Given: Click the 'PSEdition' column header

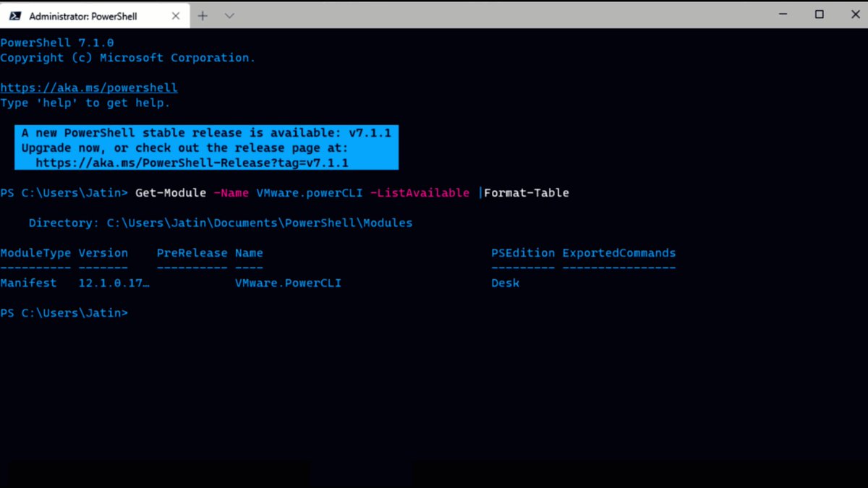Looking at the screenshot, I should coord(523,253).
